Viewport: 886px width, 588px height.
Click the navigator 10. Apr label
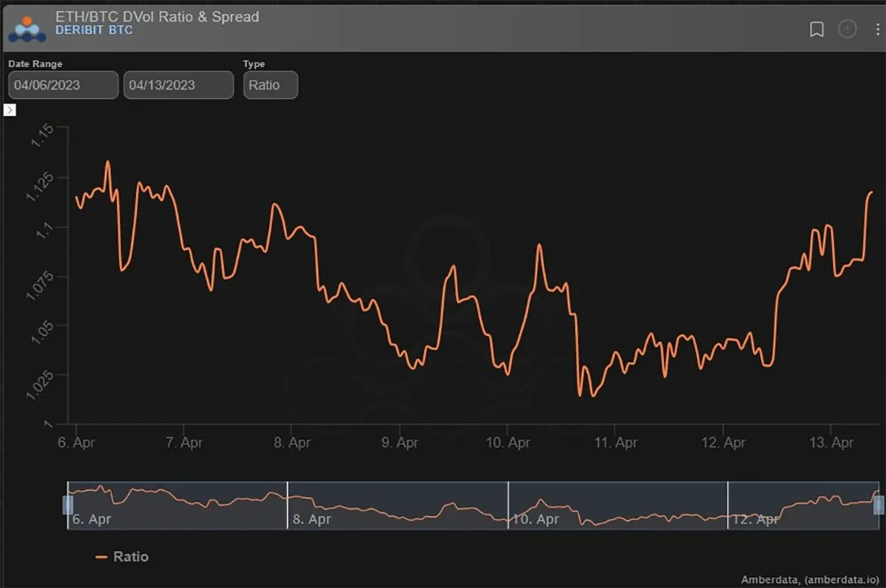(x=536, y=519)
